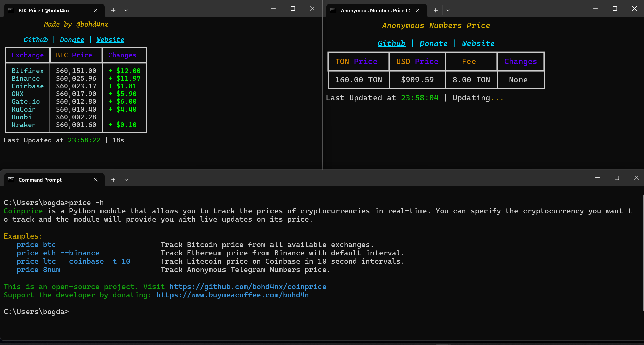Click the terminal icon on Command Prompt tab
Screen dimensions: 644x345
(x=11, y=180)
